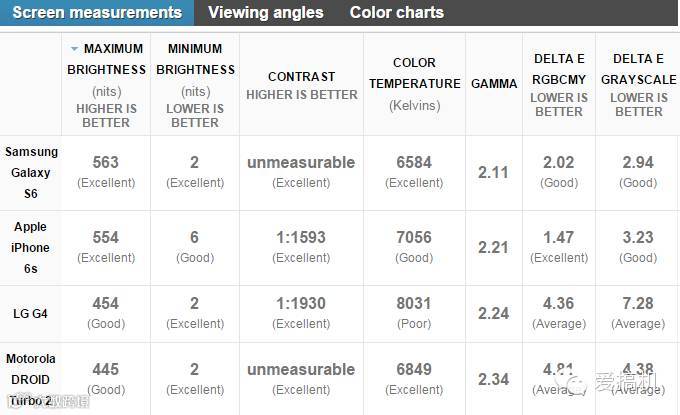
Task: Switch to the Viewing angles tab
Action: 266,13
